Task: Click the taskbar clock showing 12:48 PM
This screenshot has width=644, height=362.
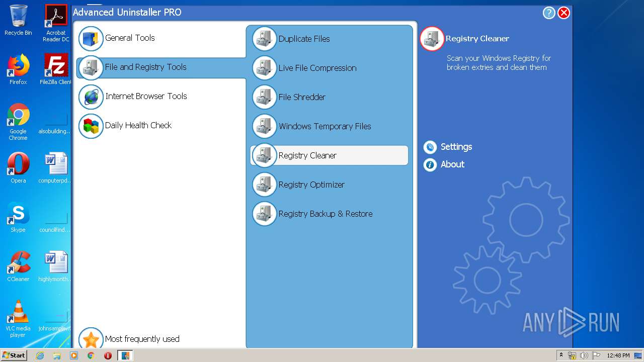Action: tap(618, 355)
